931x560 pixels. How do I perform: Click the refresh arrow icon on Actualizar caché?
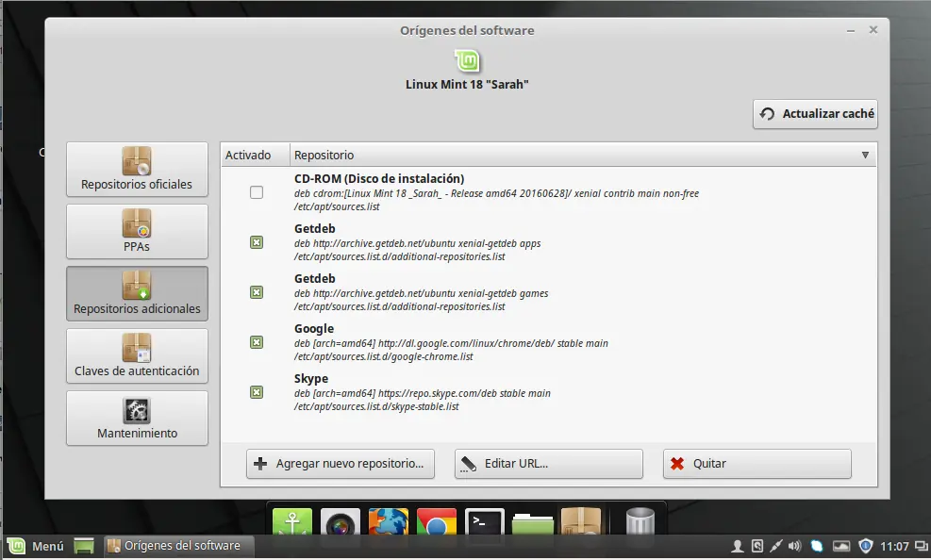(767, 114)
